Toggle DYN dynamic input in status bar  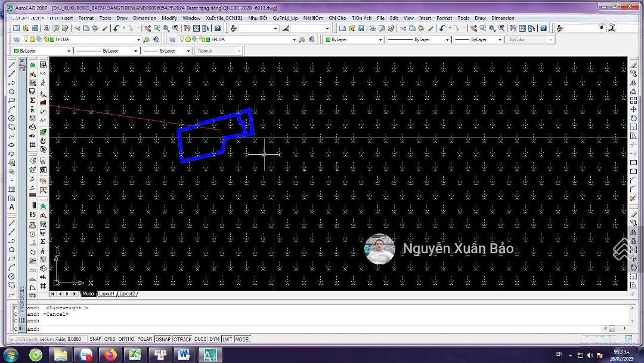pyautogui.click(x=215, y=339)
